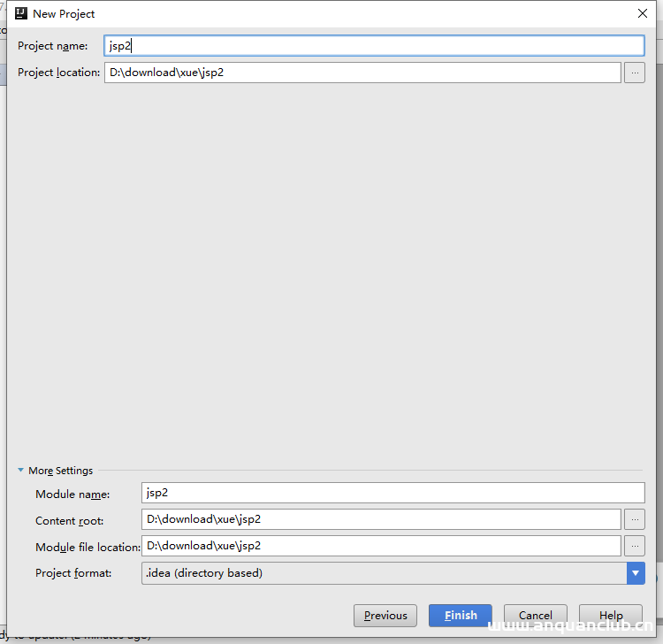Click the IntelliJ IDEA logo in title bar
The image size is (663, 644).
[21, 13]
